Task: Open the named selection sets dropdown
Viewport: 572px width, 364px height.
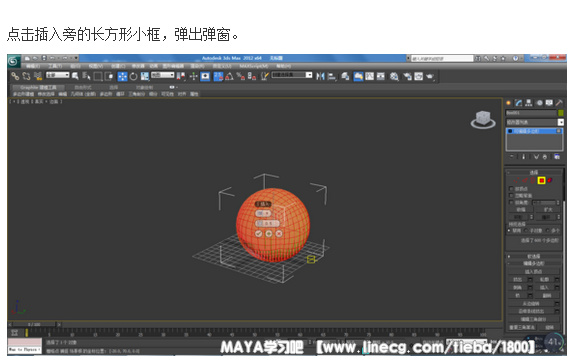Action: point(292,75)
